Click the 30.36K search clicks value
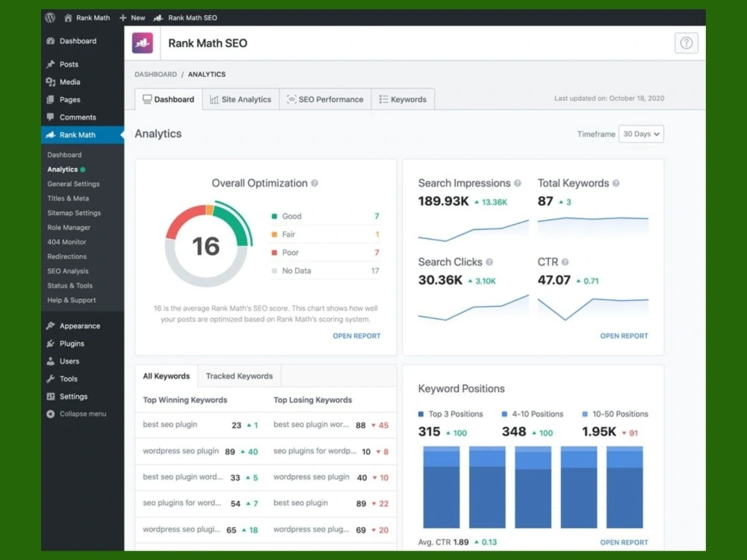747x560 pixels. 440,280
